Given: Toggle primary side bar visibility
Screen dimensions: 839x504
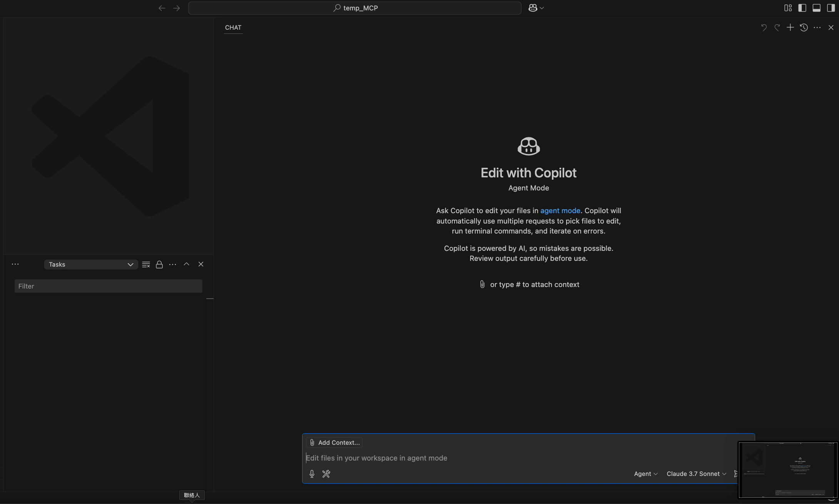Looking at the screenshot, I should pos(802,8).
